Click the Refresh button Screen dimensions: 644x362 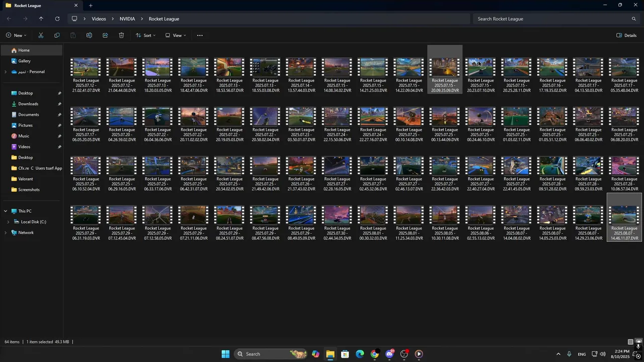[x=57, y=19]
